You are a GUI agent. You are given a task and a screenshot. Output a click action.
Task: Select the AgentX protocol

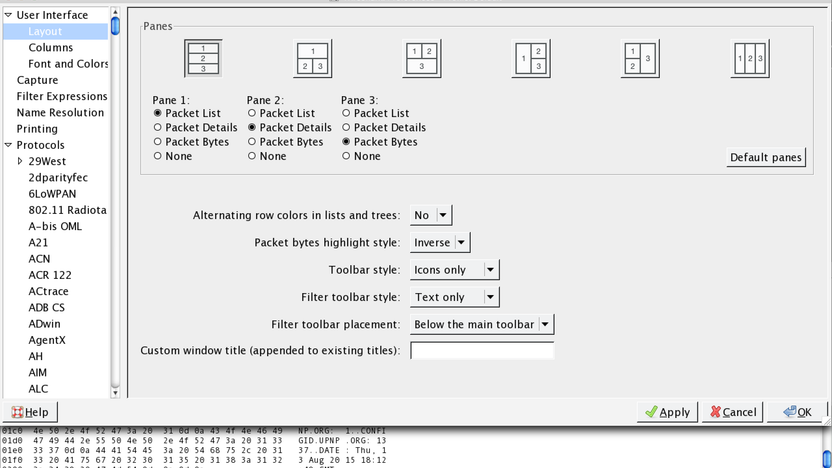(x=47, y=340)
